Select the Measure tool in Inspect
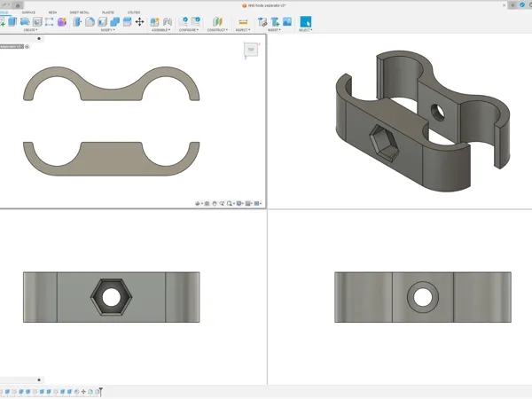Screen dimensions: 532x399 243,22
